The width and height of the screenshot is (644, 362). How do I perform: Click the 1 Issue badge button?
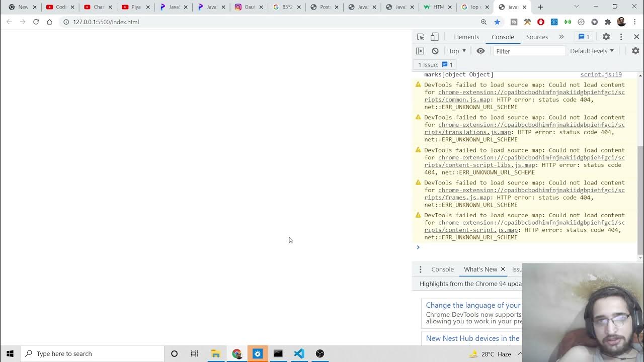(436, 64)
